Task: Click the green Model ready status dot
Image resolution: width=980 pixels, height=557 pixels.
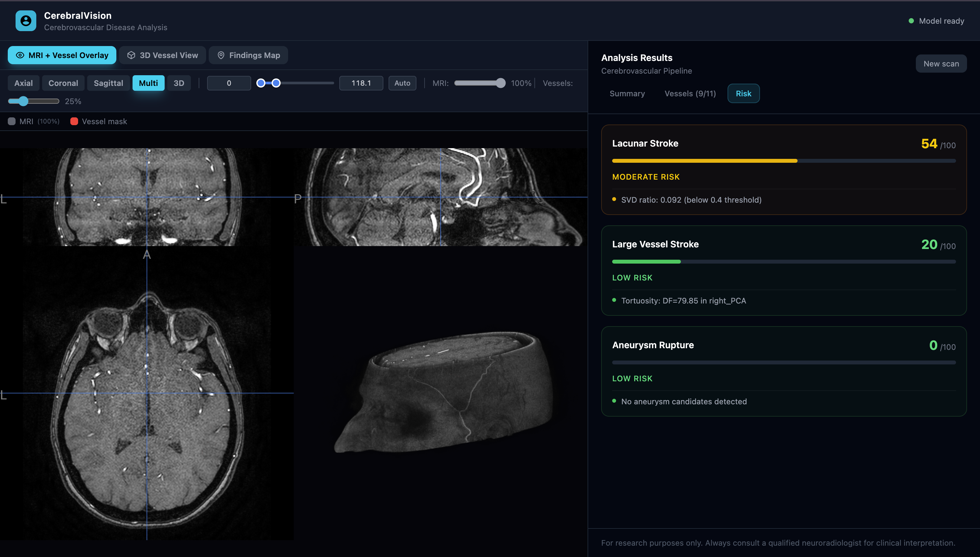Action: pos(911,21)
